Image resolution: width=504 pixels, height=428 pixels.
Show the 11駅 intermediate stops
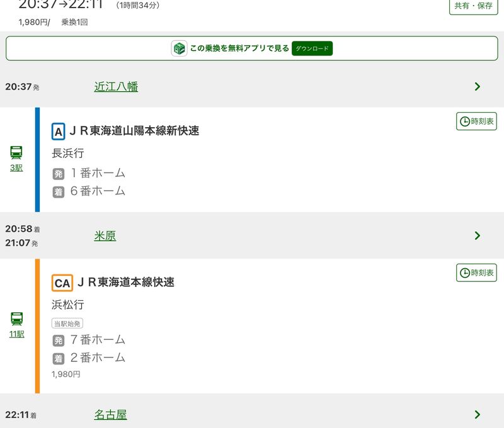click(x=16, y=334)
